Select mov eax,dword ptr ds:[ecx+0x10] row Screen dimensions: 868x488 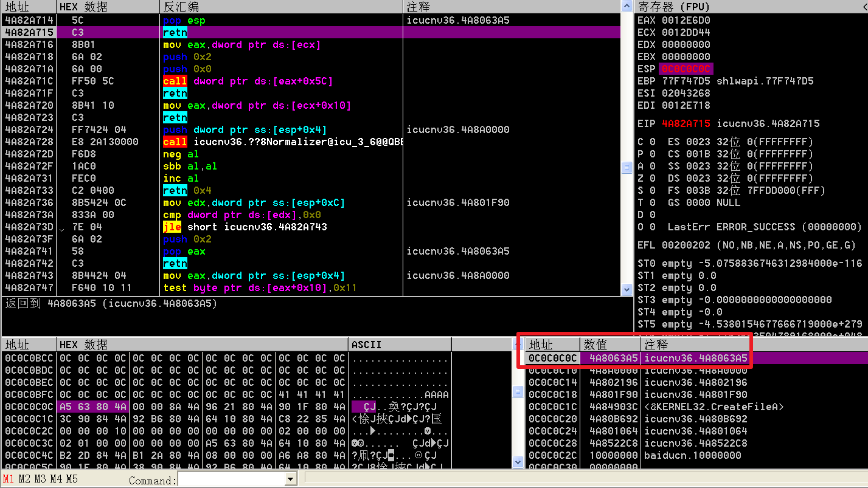(x=311, y=105)
